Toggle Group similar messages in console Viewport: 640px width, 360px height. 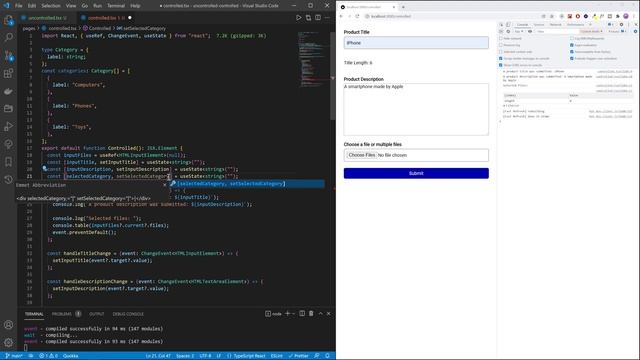[x=501, y=58]
